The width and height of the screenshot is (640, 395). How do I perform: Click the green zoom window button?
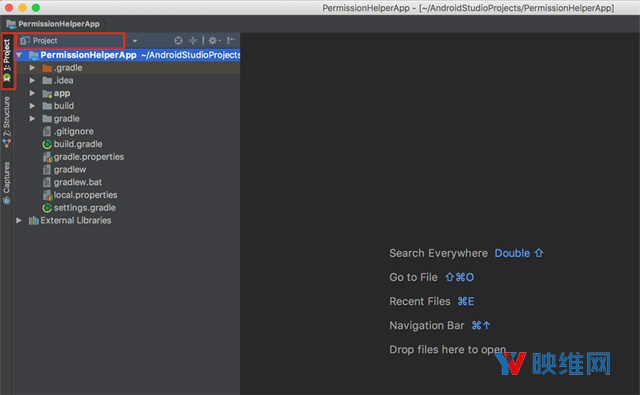pyautogui.click(x=36, y=7)
